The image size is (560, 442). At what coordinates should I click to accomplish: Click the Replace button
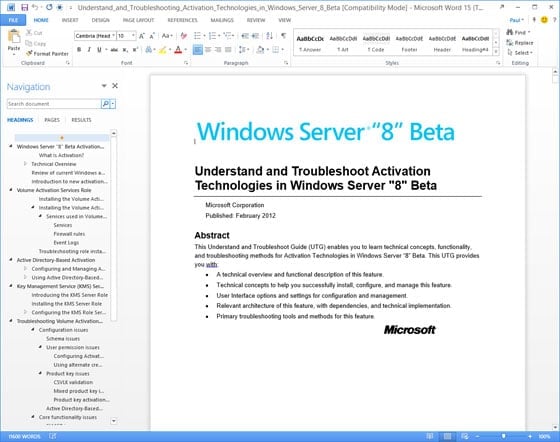[x=520, y=43]
